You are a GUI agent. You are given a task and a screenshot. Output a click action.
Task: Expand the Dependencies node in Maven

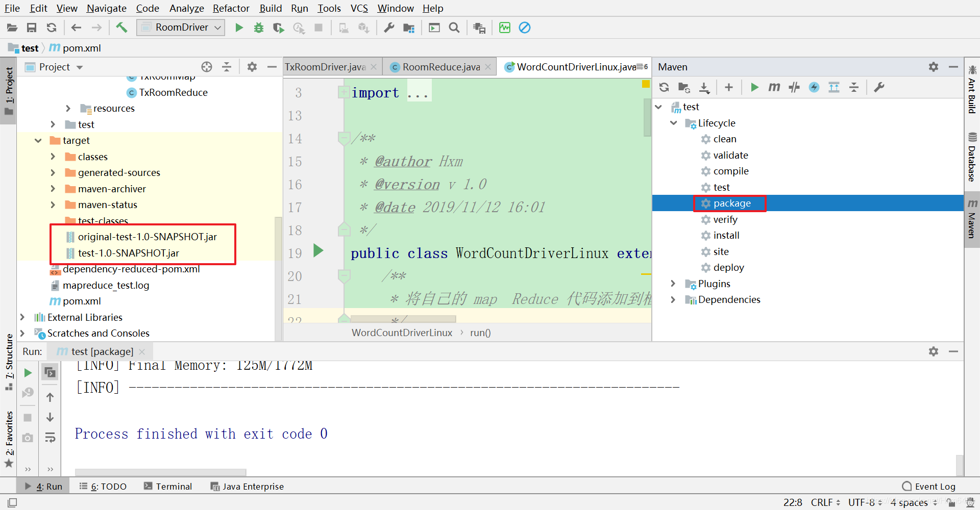click(674, 299)
